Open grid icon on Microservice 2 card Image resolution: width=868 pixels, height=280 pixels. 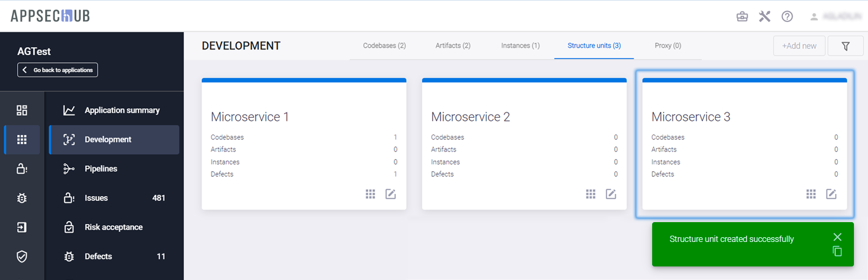coord(591,194)
